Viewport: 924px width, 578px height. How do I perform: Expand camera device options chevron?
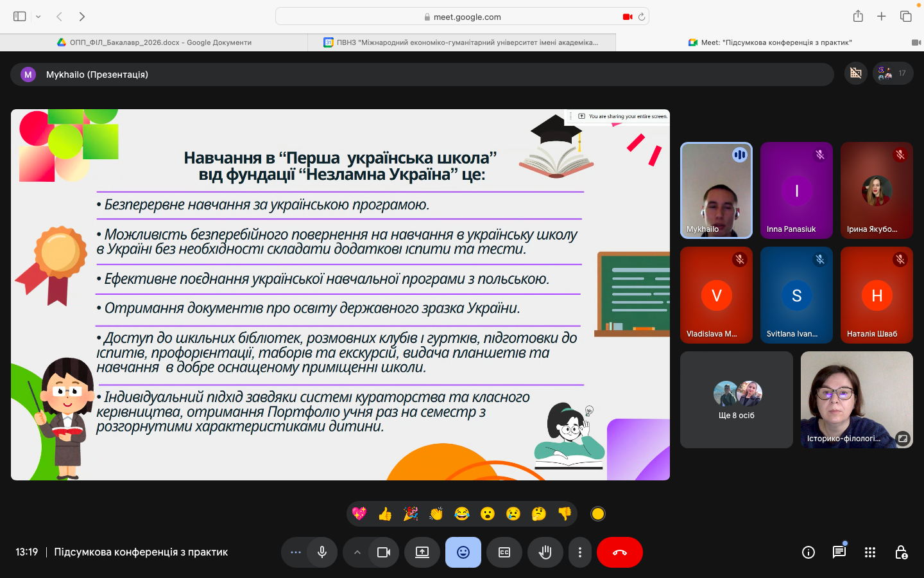coord(357,552)
